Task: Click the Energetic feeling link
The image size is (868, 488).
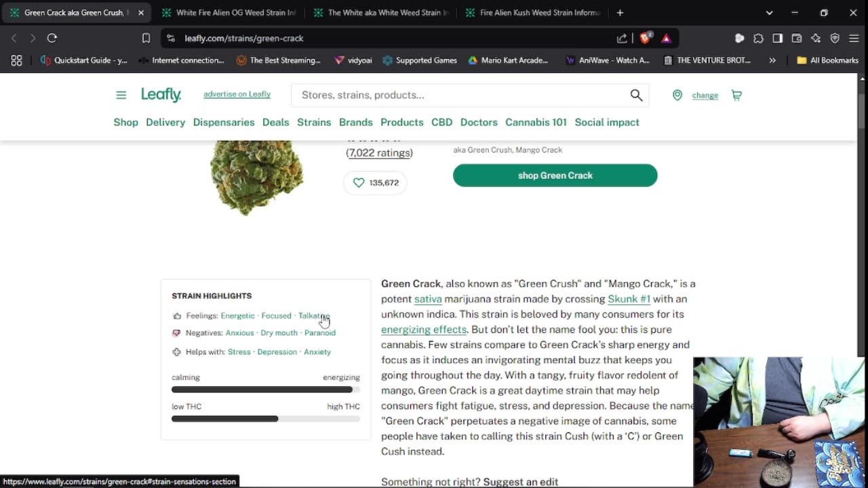Action: [x=237, y=316]
